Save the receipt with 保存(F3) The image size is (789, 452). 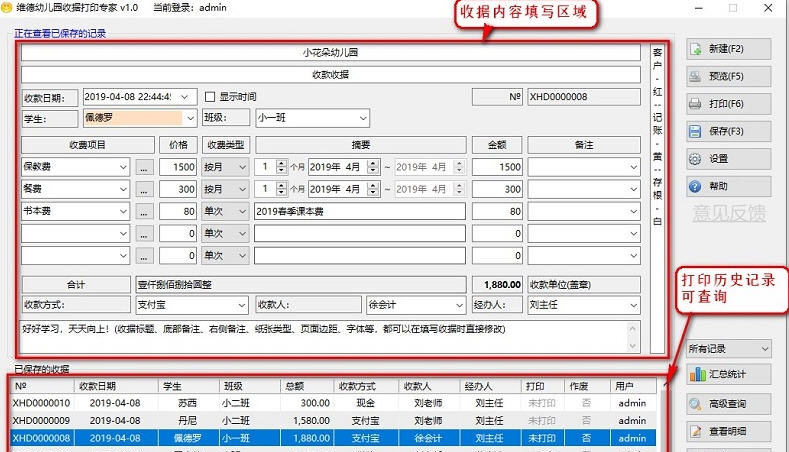coord(728,131)
